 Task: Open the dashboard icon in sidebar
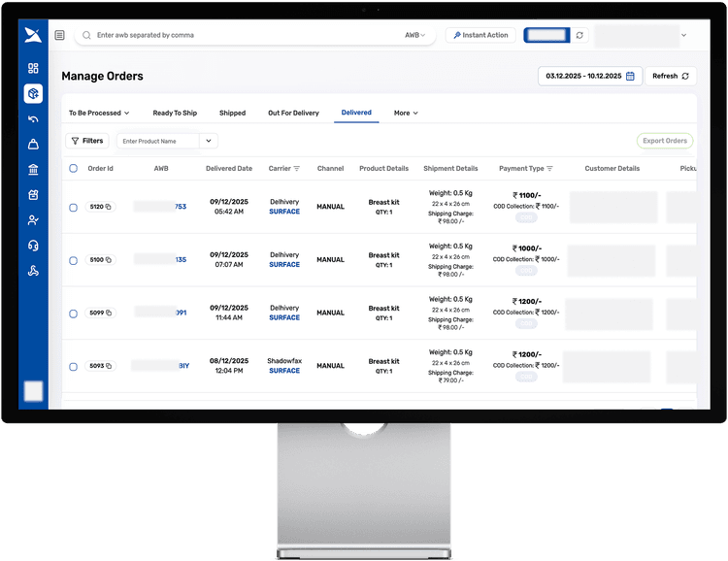click(x=33, y=69)
